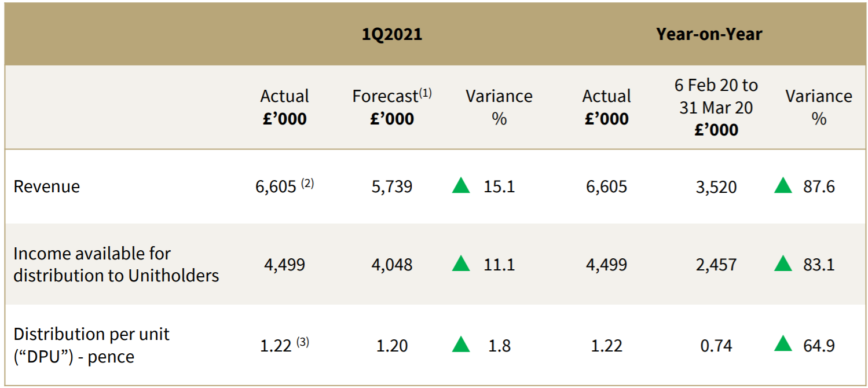Select the green arrow next to 83.1
The image size is (868, 388).
point(783,264)
